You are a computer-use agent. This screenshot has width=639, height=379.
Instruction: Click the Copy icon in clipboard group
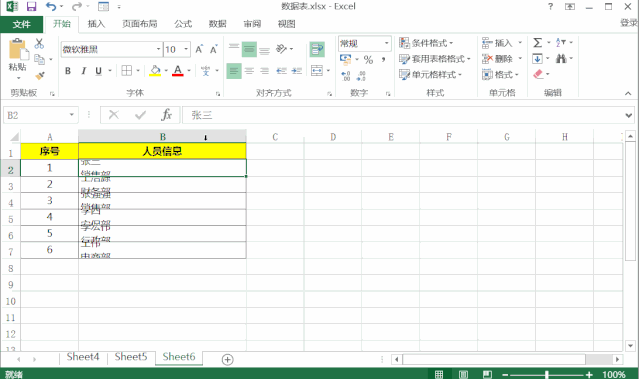click(40, 59)
